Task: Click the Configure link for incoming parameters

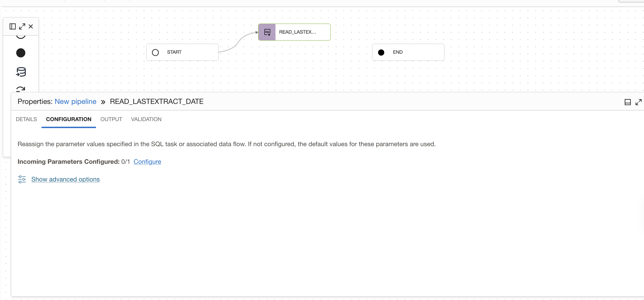Action: click(147, 162)
